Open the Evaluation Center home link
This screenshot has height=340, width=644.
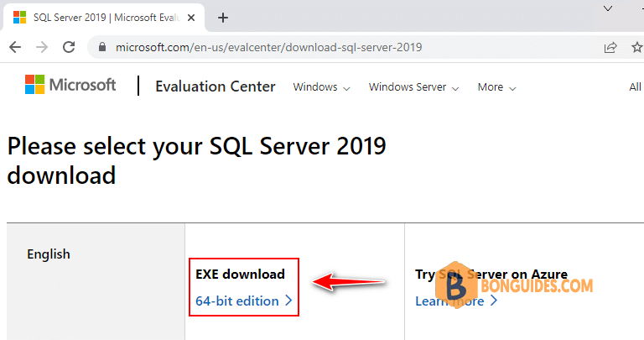pos(216,86)
